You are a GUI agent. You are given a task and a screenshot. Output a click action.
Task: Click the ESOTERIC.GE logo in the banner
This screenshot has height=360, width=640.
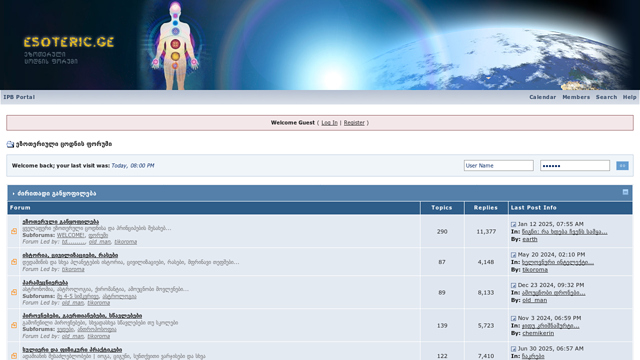pyautogui.click(x=69, y=42)
